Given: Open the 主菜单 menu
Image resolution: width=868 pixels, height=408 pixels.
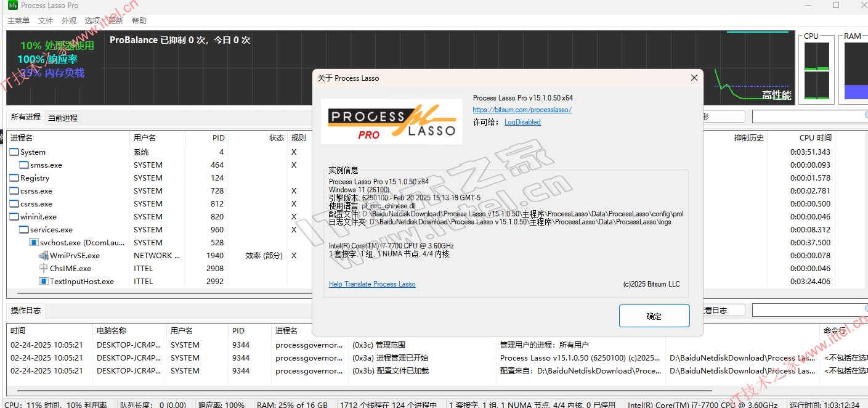Looking at the screenshot, I should point(18,21).
